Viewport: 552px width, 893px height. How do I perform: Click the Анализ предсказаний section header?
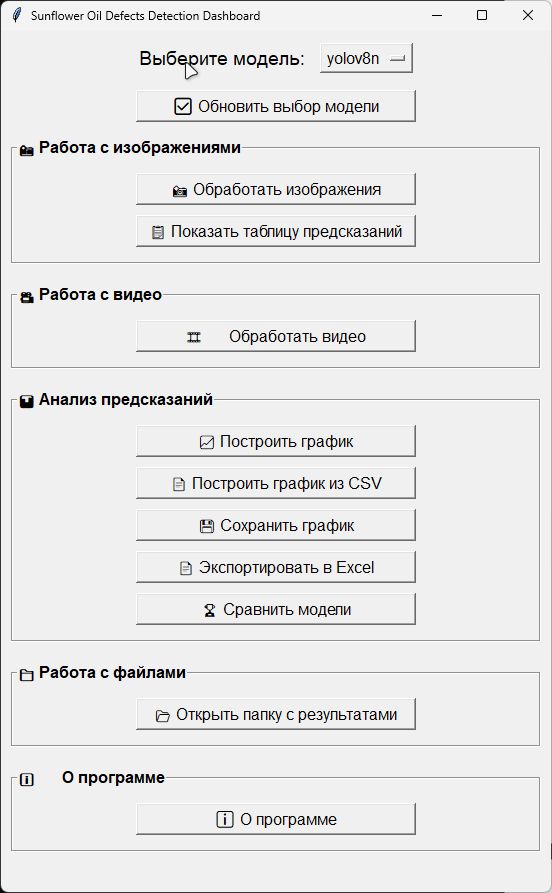coord(125,399)
